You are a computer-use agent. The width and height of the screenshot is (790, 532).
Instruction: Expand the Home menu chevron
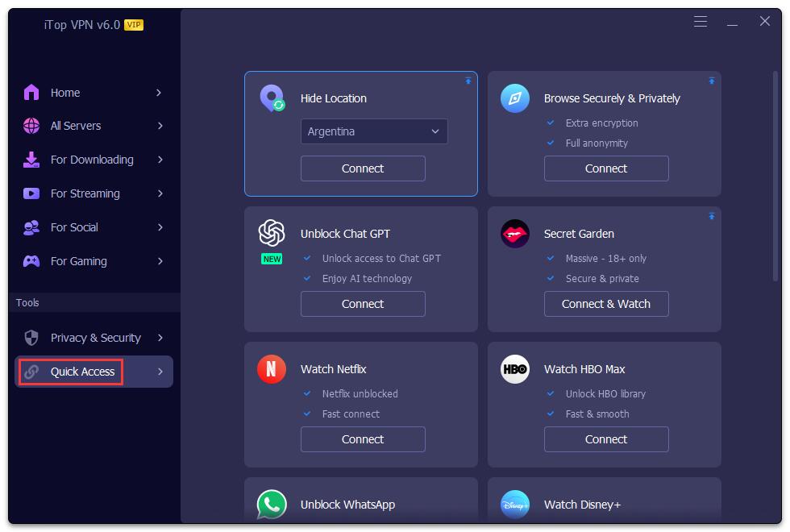tap(159, 93)
